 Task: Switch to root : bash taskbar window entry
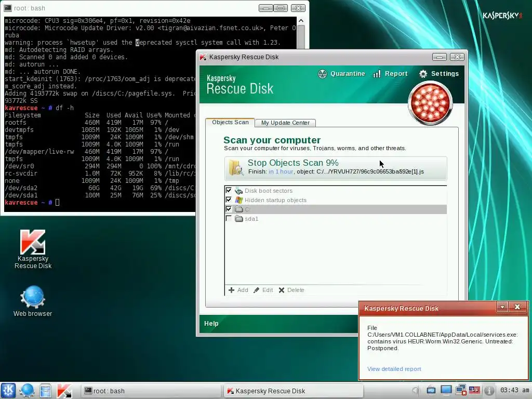point(151,391)
